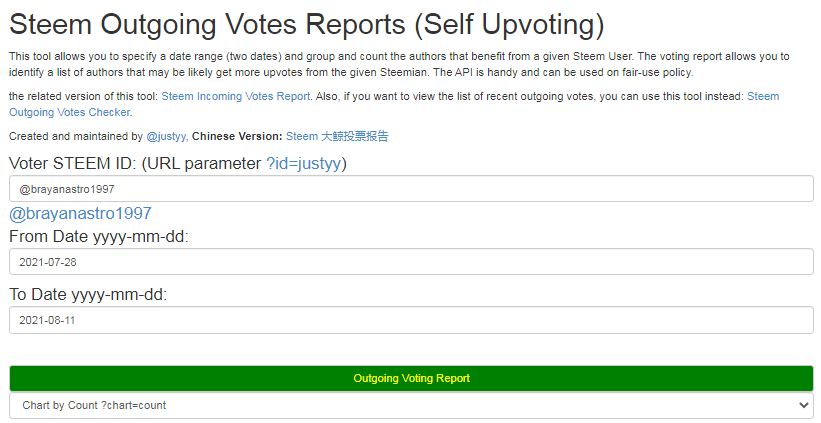Click the 'To Date yyyy-mm-dd:' label

[88, 295]
